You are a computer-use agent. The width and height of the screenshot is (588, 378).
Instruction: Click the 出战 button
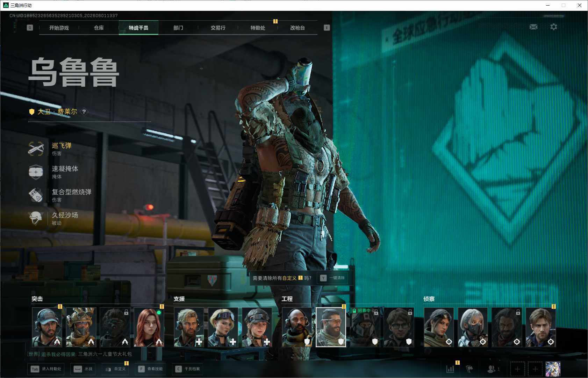pyautogui.click(x=83, y=369)
